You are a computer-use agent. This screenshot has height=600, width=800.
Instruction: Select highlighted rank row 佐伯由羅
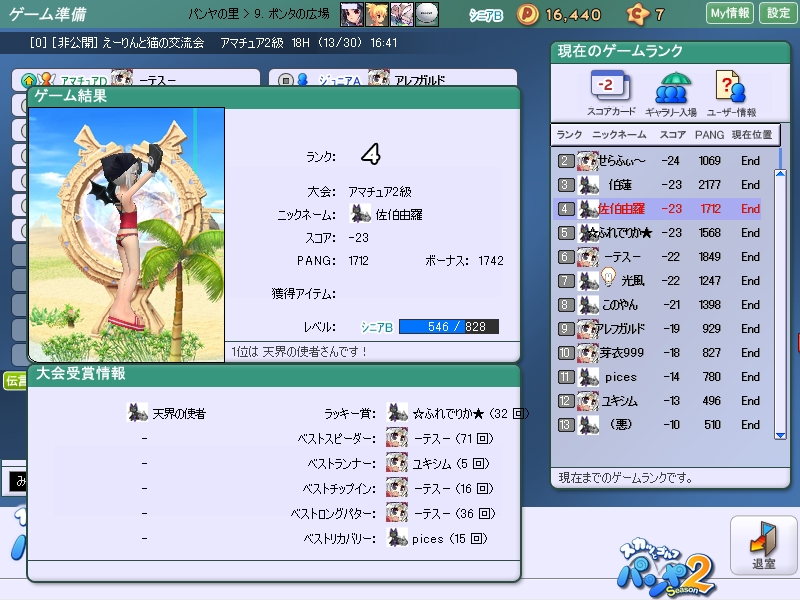657,209
